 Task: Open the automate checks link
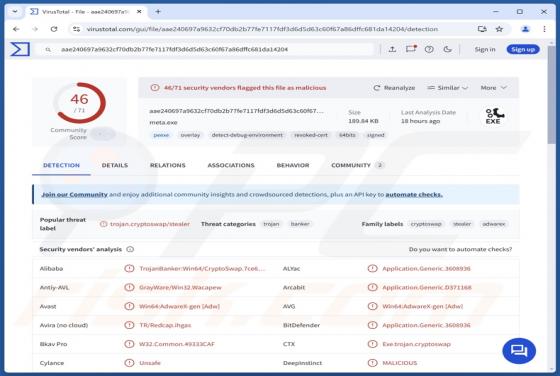[x=414, y=195]
